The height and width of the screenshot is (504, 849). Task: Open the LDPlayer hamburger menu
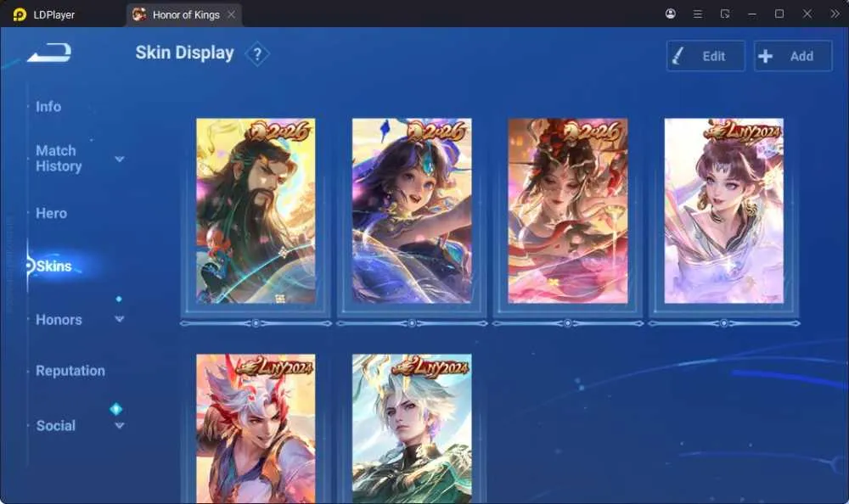click(698, 14)
